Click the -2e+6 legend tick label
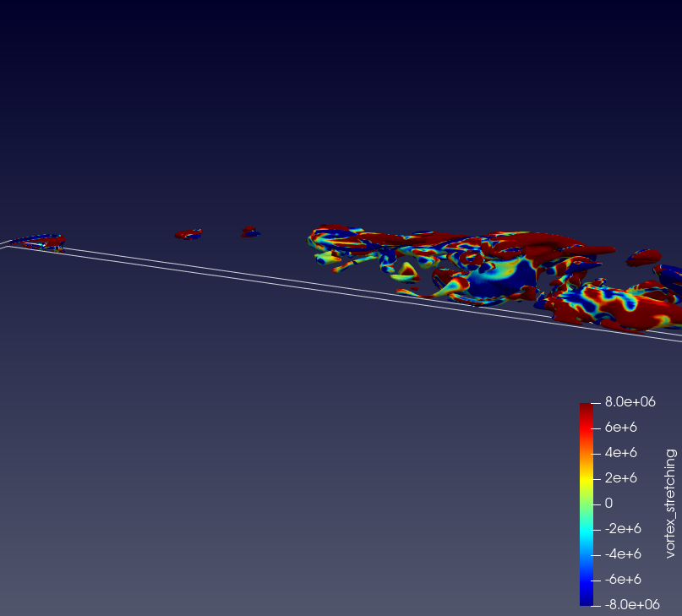682x616 pixels. pos(622,529)
